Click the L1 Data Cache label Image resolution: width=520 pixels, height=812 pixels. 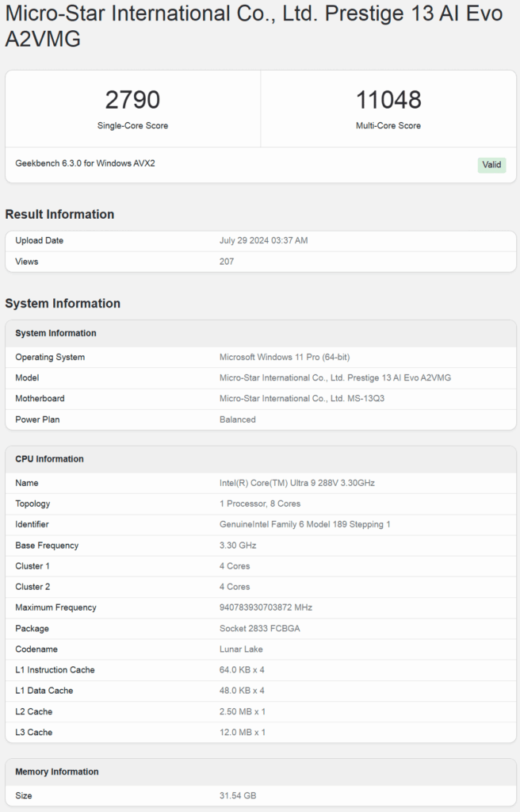point(44,691)
